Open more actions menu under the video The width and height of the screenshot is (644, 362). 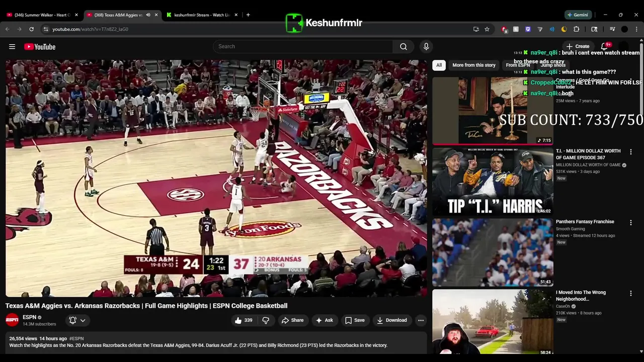(421, 320)
